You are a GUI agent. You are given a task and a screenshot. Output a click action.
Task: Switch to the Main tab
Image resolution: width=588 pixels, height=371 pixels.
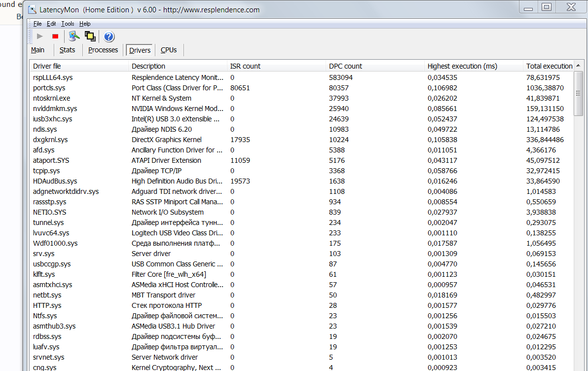(x=37, y=50)
